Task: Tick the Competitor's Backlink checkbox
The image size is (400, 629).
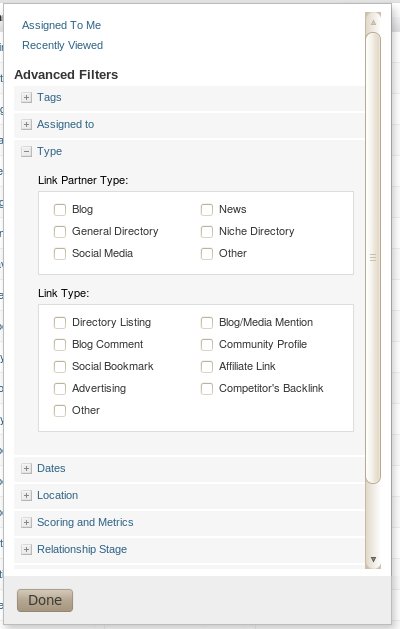Action: click(x=207, y=388)
